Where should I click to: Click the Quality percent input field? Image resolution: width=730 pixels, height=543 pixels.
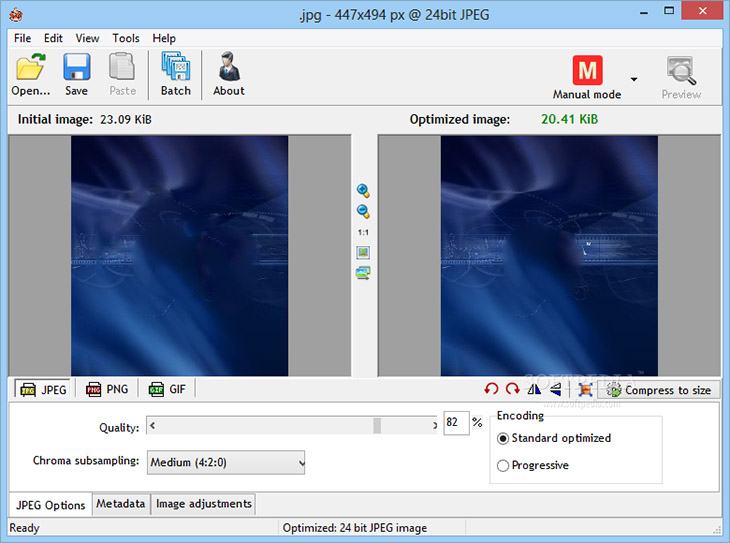(456, 423)
